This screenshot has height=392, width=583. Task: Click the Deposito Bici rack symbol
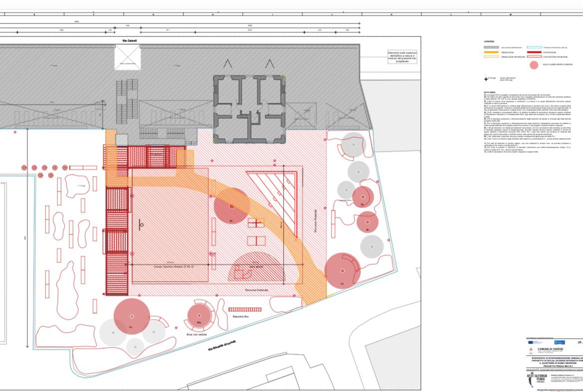[x=245, y=310]
